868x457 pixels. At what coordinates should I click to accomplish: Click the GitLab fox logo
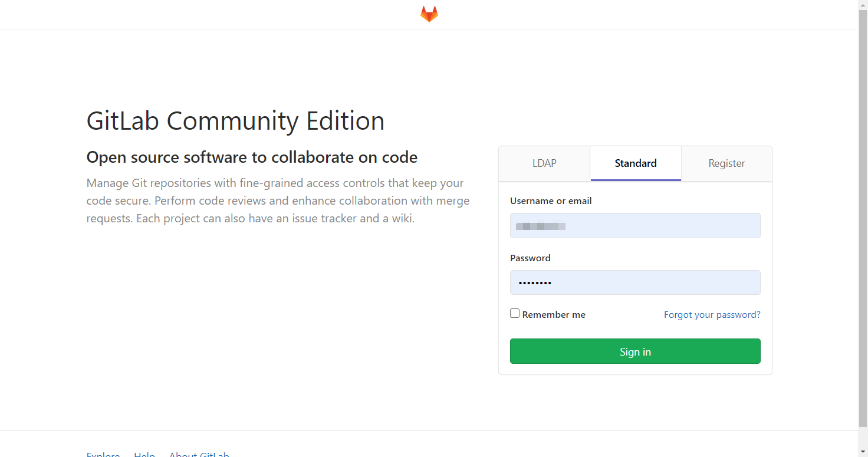(429, 14)
